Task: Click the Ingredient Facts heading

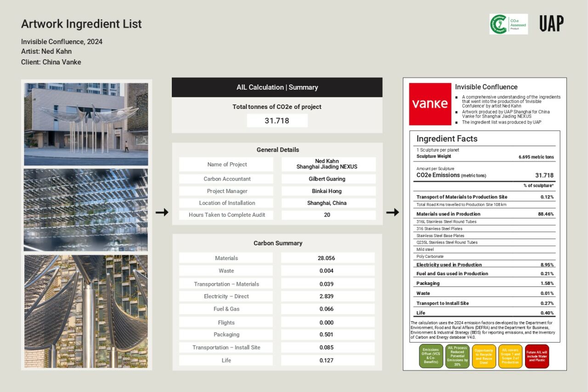Action: coord(447,139)
